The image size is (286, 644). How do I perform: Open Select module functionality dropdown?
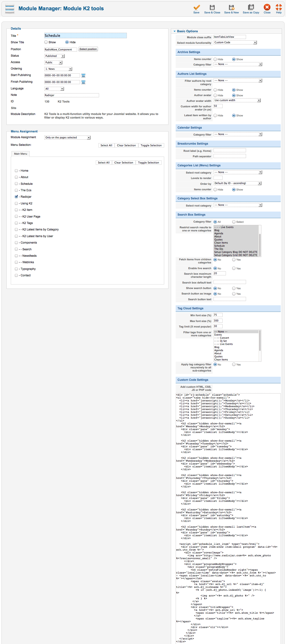[235, 43]
